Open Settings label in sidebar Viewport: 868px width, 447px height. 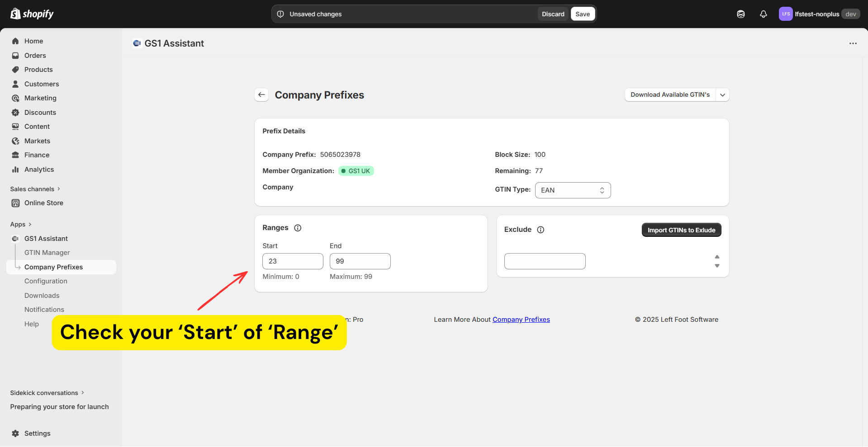38,433
